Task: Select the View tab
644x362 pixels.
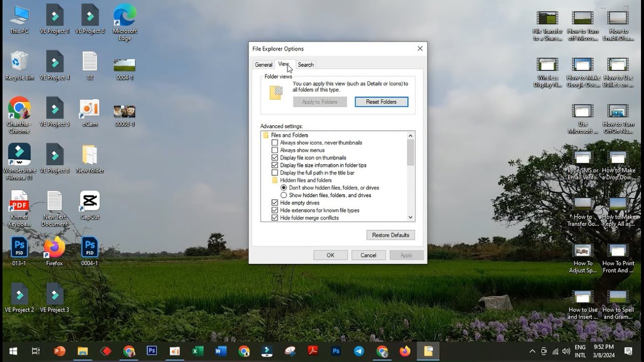Action: 284,64
